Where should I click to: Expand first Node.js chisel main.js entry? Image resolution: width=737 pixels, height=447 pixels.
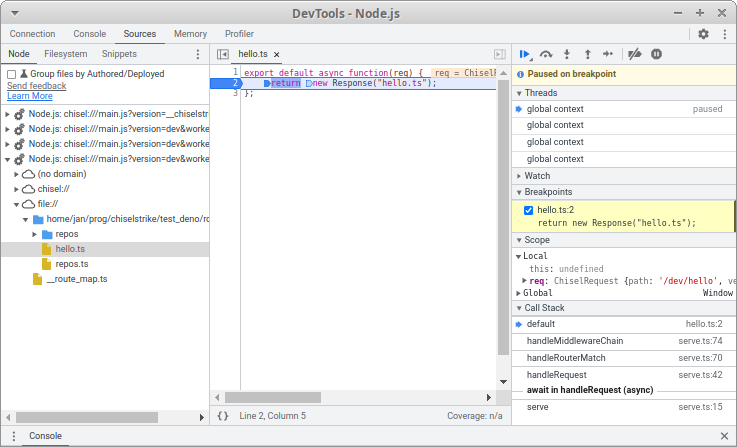point(8,114)
